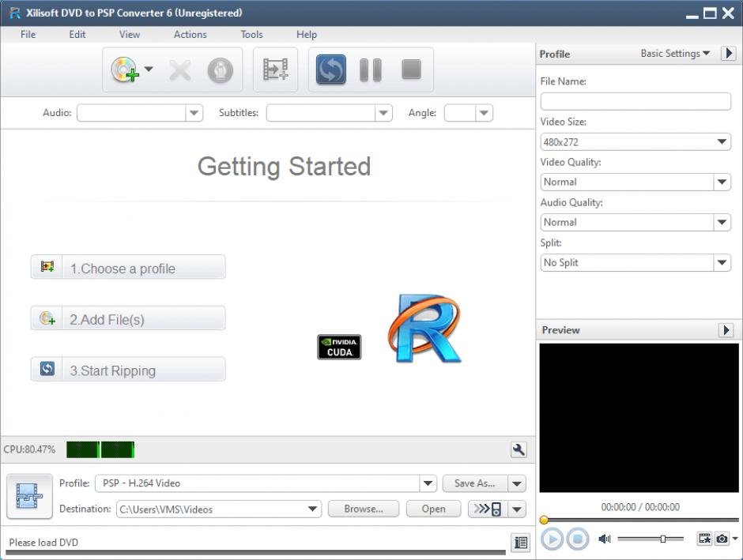The width and height of the screenshot is (743, 560).
Task: Click the preview Play button
Action: tap(552, 539)
